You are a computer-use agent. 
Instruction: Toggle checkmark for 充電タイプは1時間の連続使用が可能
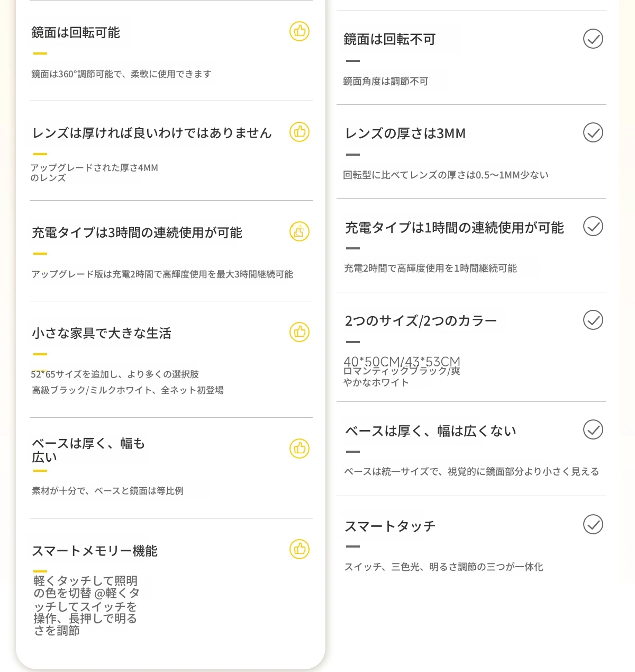(593, 226)
